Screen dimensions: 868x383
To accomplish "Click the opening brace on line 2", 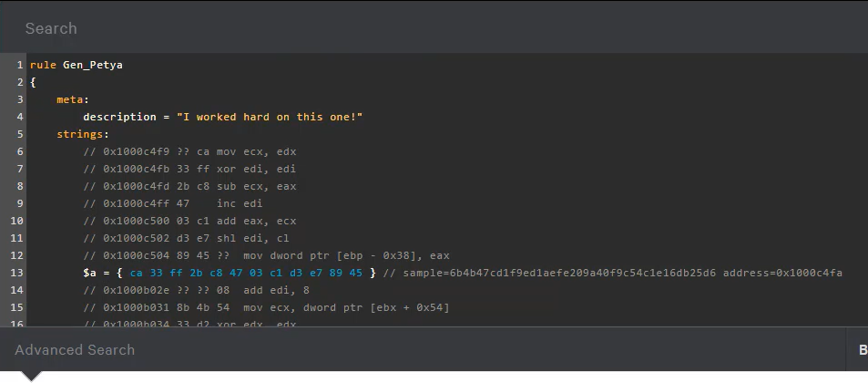I will tap(33, 82).
